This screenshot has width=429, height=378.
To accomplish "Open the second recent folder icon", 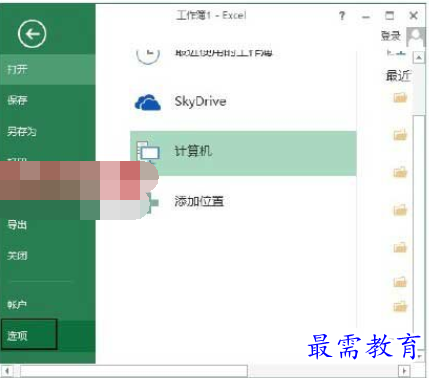I will point(400,135).
